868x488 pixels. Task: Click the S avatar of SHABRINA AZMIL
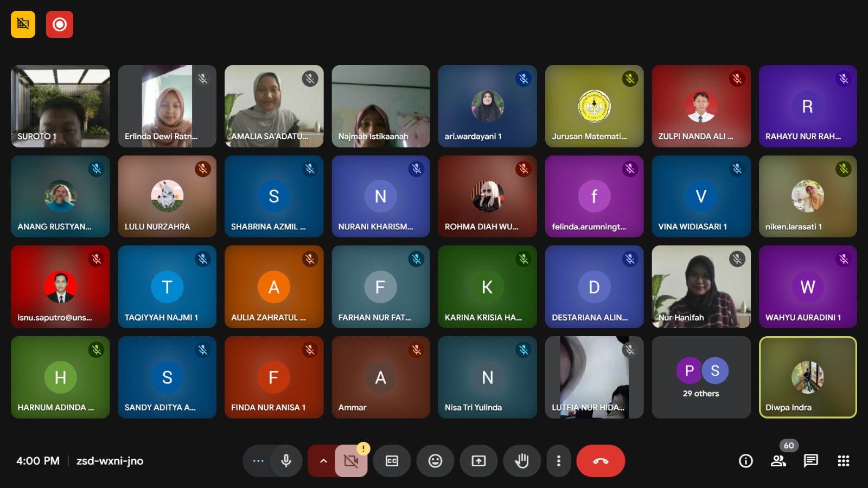(274, 196)
